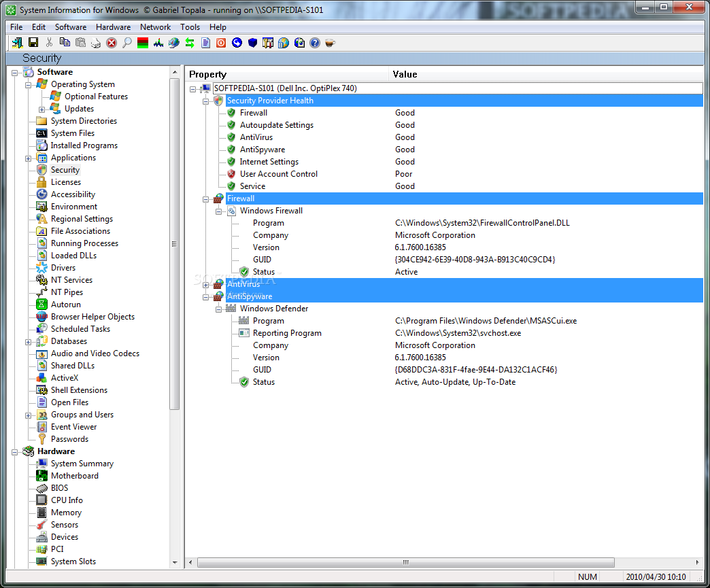Open the Edit menu
710x588 pixels.
(39, 27)
